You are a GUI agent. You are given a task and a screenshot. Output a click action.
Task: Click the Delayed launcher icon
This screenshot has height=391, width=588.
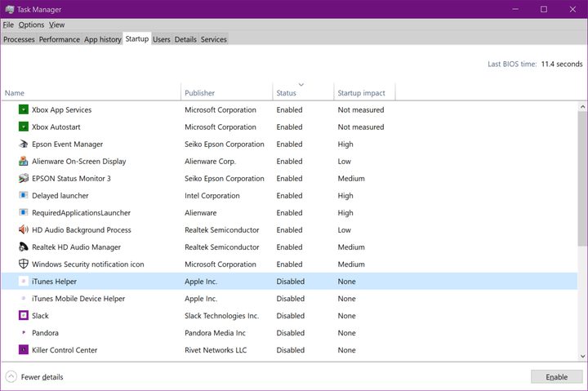click(23, 195)
